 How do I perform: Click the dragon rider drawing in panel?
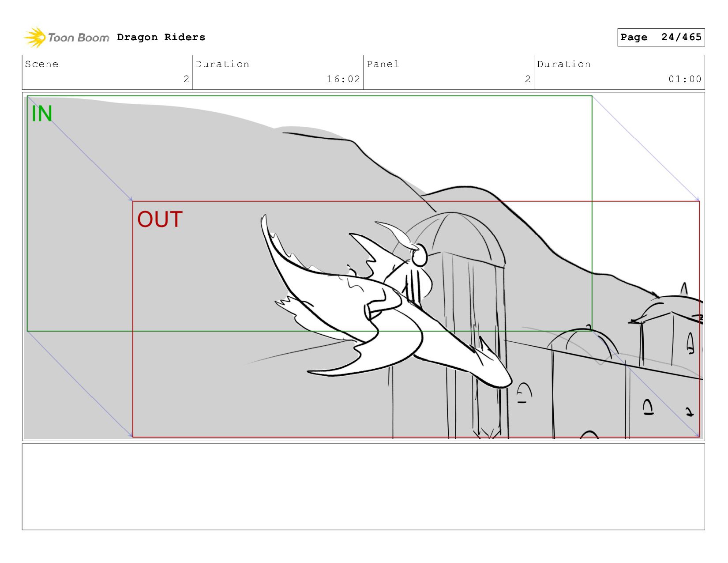pyautogui.click(x=386, y=300)
